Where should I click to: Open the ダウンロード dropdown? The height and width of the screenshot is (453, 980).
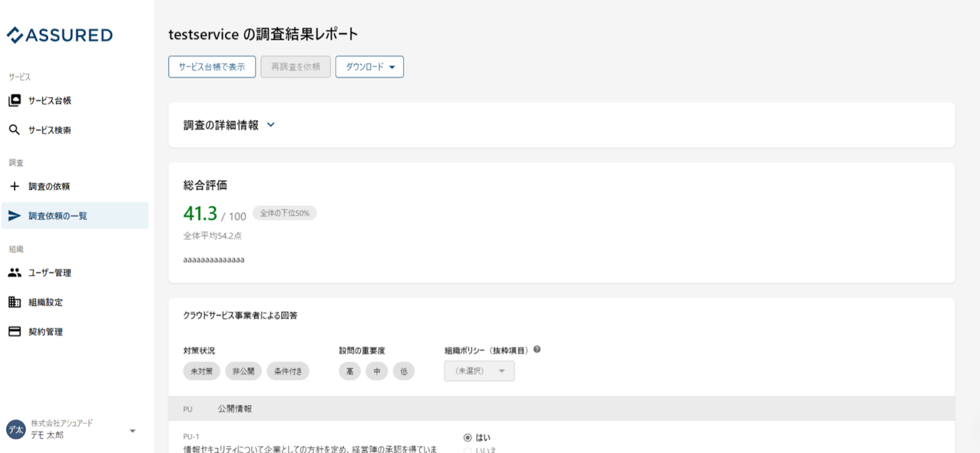369,67
